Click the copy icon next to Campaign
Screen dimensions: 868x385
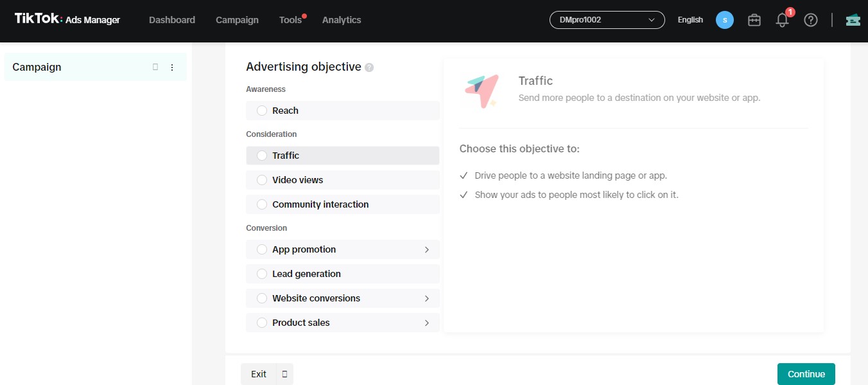click(x=155, y=67)
